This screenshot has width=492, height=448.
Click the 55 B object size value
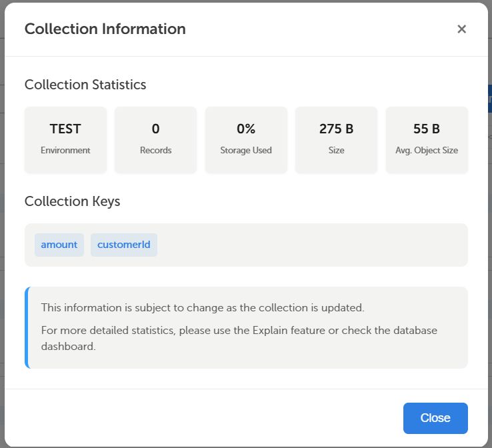[427, 129]
